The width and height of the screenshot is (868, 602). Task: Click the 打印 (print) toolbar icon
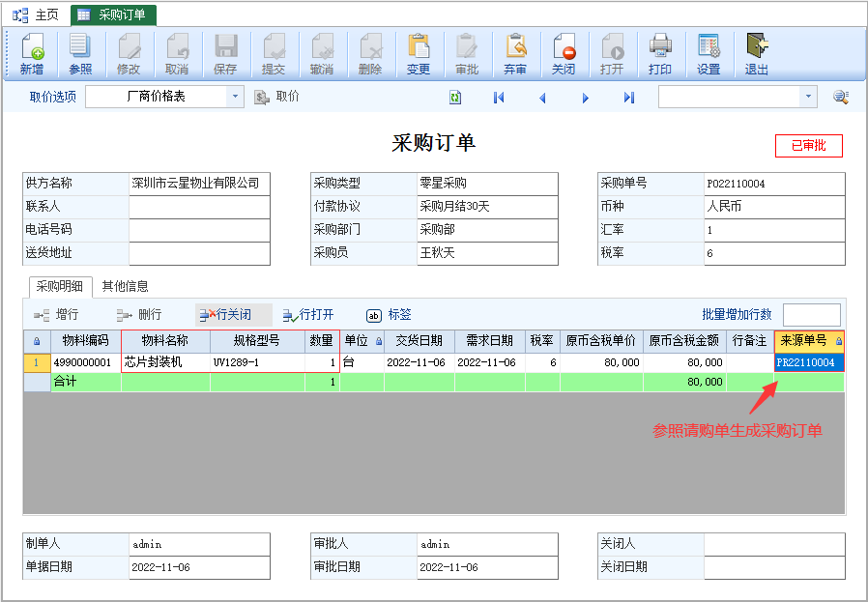point(660,54)
